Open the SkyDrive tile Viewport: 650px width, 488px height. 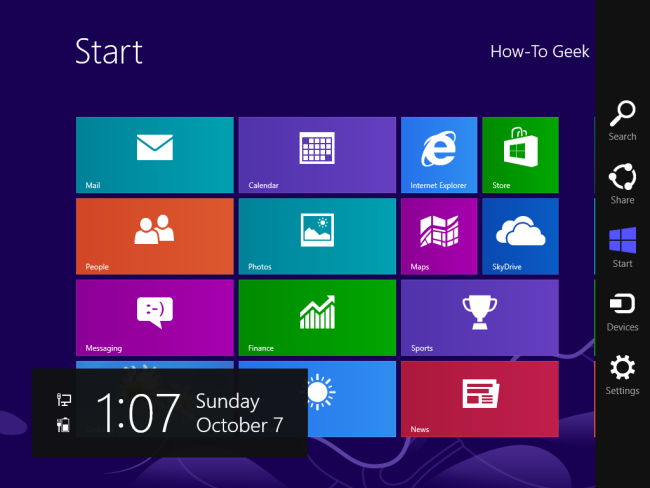click(x=520, y=236)
